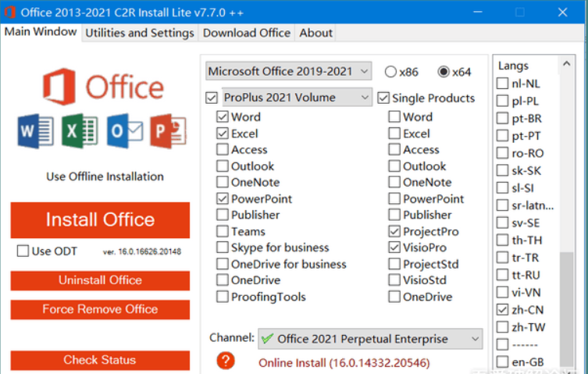Expand the ProPlus 2021 Volume edition dropdown
The height and width of the screenshot is (374, 588).
[297, 98]
